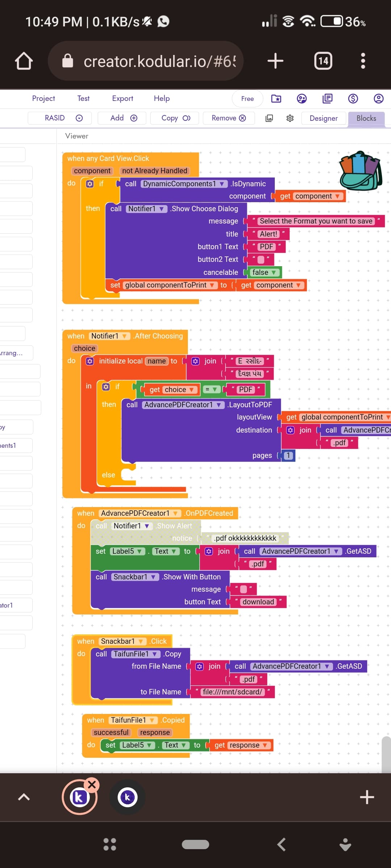Open Label5 dropdown in OnPDFCreated event

point(127,551)
